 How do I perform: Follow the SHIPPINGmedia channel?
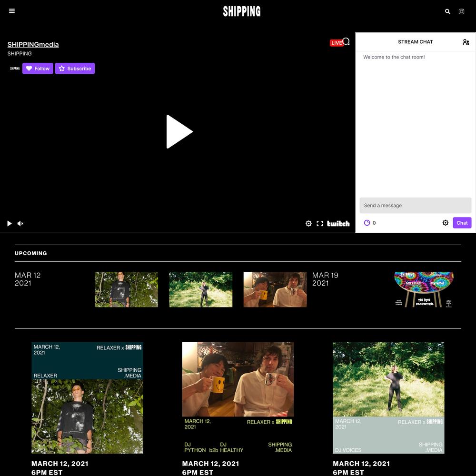coord(38,68)
